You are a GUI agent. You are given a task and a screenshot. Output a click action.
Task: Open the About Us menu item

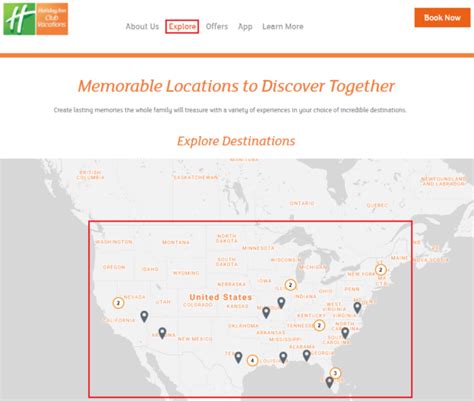142,27
